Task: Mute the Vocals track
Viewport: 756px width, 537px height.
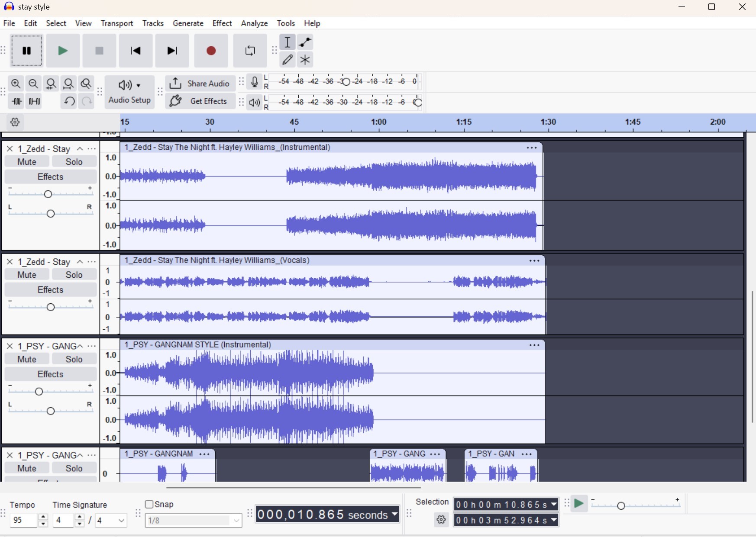Action: coord(26,274)
